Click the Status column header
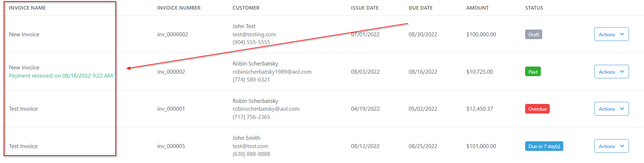The image size is (644, 163). click(x=534, y=8)
